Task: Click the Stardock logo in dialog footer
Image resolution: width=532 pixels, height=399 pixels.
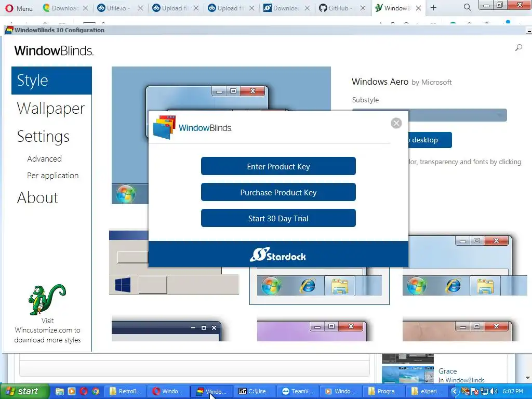Action: [x=278, y=255]
